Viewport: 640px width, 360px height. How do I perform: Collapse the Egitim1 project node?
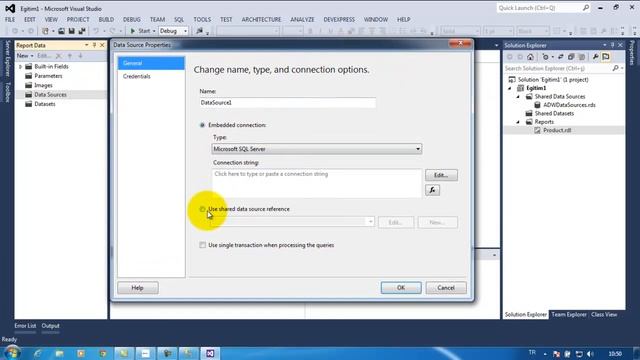(x=510, y=88)
